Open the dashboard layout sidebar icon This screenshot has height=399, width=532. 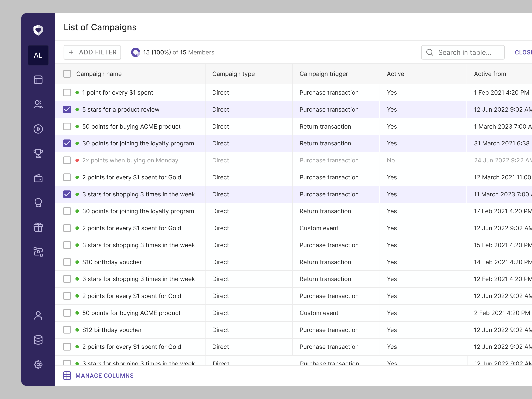[38, 80]
